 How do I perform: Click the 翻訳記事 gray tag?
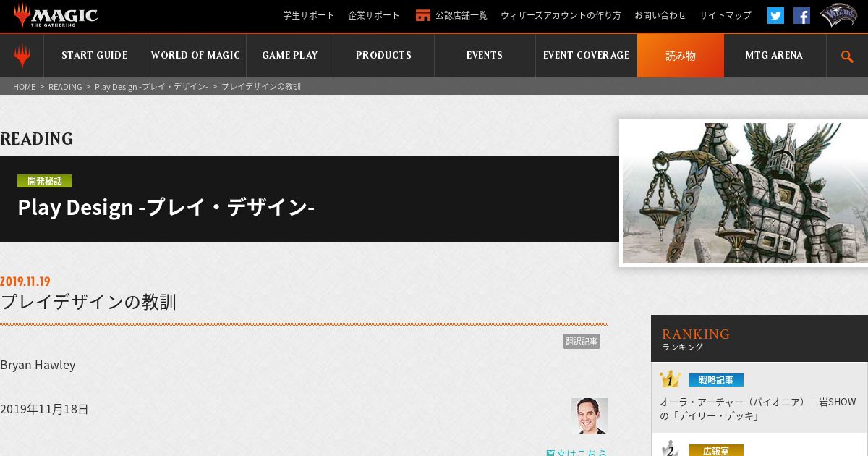tap(582, 341)
